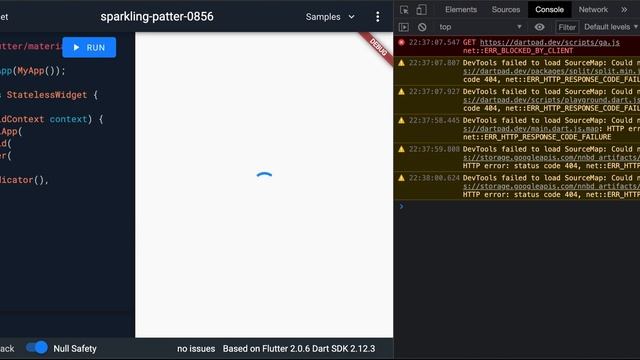Click the warning icon at 22:37:07.927
The width and height of the screenshot is (640, 360).
click(x=402, y=91)
